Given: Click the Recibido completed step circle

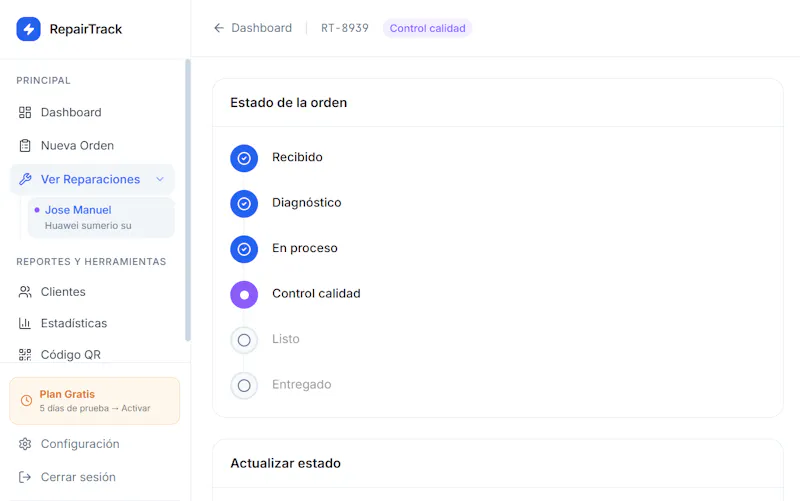Looking at the screenshot, I should [244, 158].
